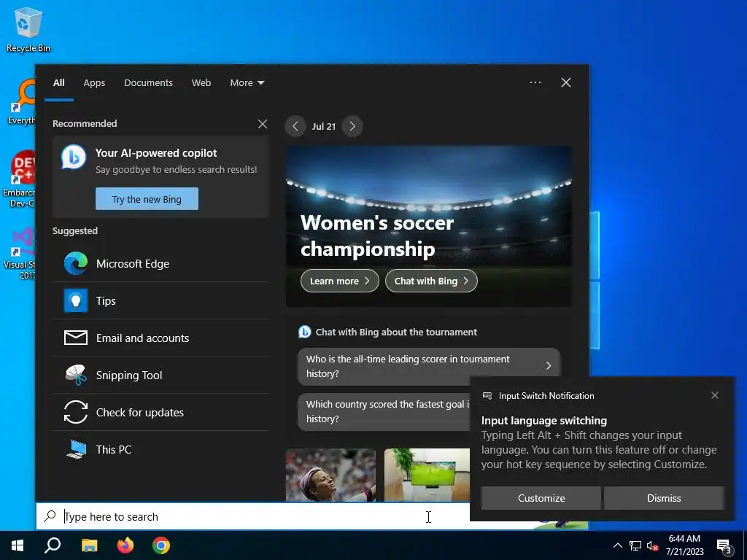Click the taskbar search magnifier icon
This screenshot has width=747, height=560.
click(53, 545)
